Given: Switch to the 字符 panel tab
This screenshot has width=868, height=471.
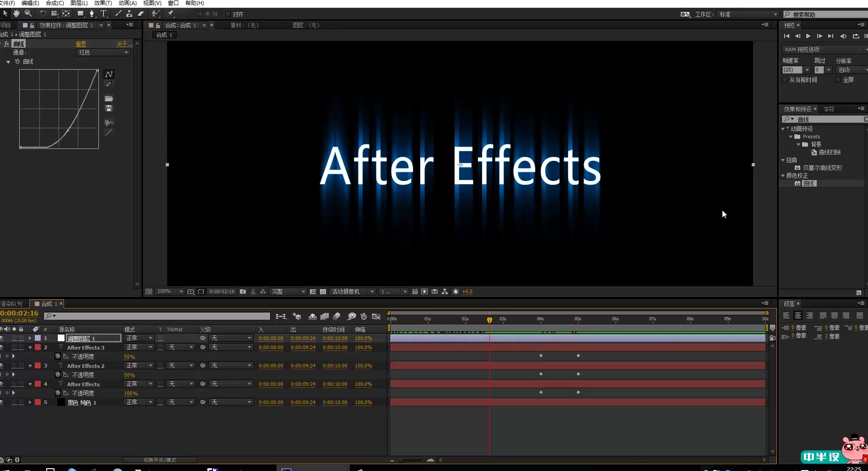Looking at the screenshot, I should point(829,109).
